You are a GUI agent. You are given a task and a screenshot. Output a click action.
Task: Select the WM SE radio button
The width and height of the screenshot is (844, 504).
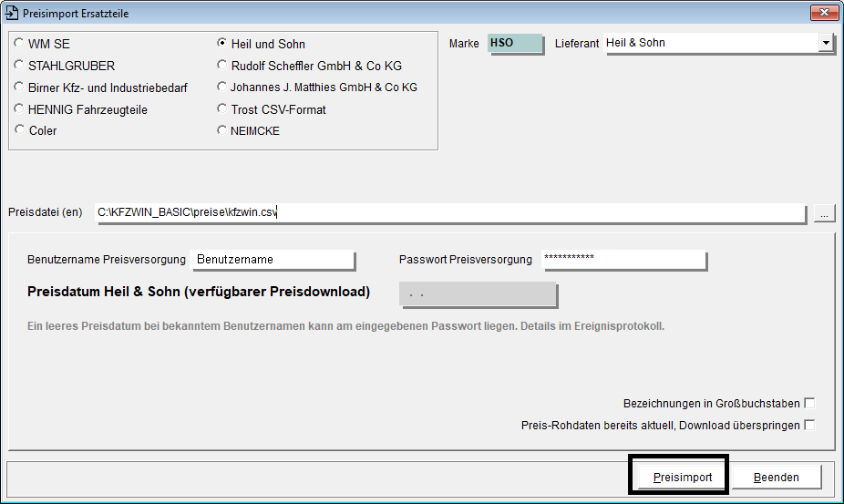pos(19,43)
